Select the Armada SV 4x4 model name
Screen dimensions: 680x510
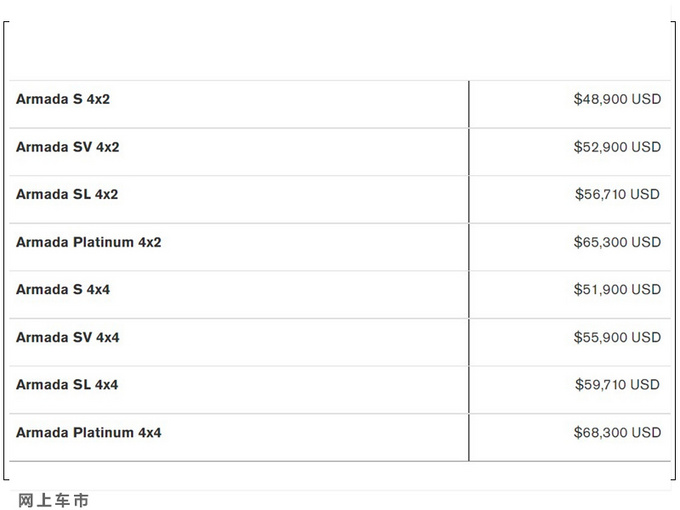(x=67, y=338)
